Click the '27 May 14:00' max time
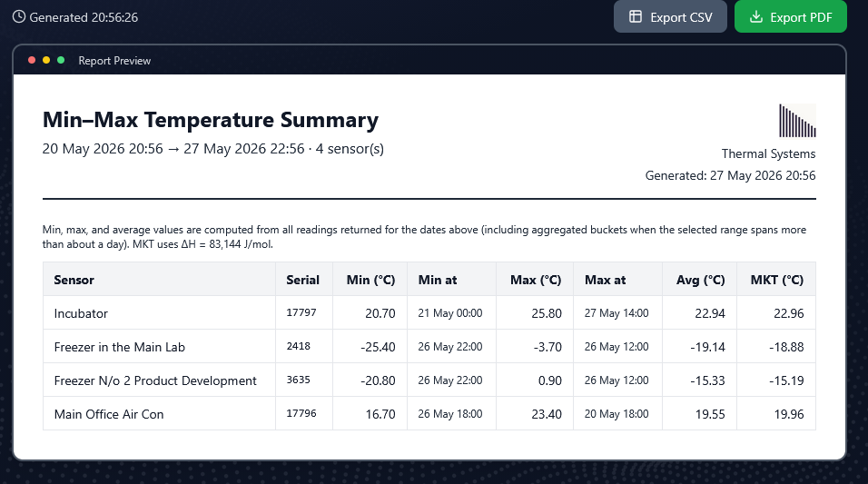 point(616,313)
